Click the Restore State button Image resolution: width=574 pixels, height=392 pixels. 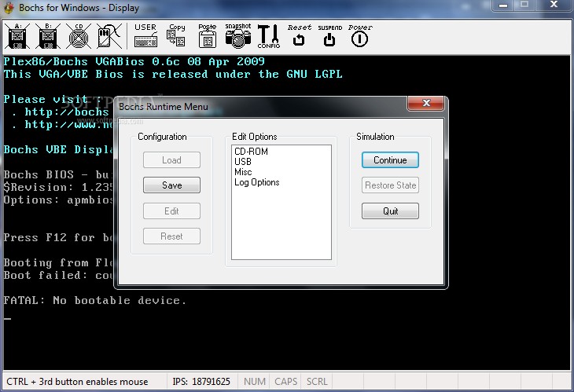[390, 185]
